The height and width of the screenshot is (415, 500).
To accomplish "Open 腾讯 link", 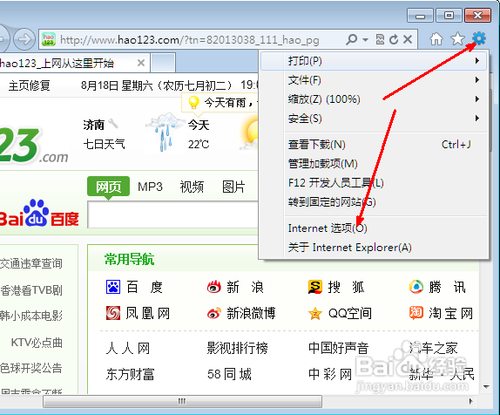I will point(448,287).
